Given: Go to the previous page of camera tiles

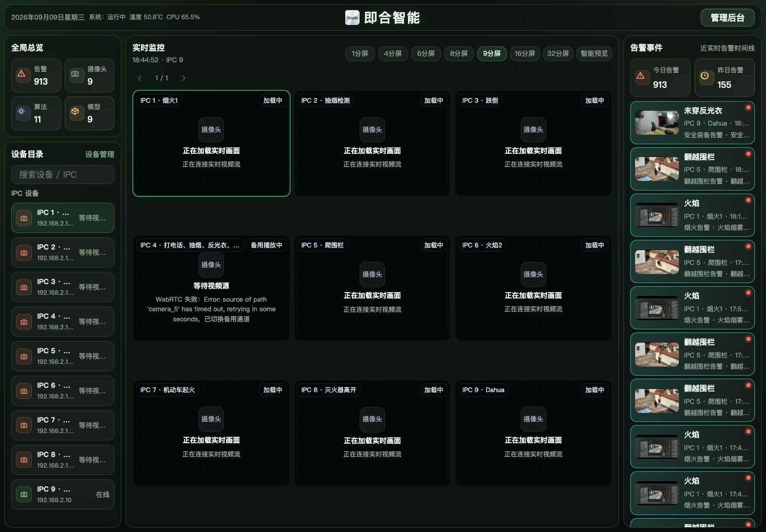Looking at the screenshot, I should 140,78.
